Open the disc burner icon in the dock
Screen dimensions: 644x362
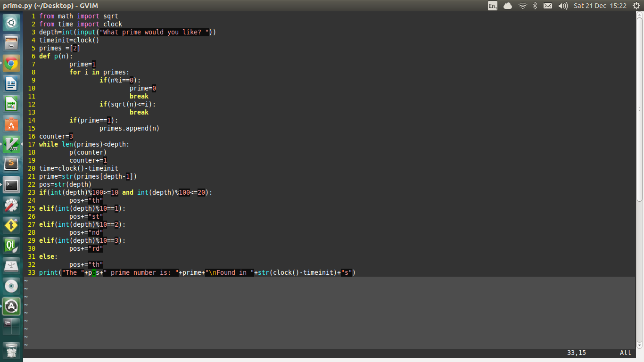click(11, 285)
